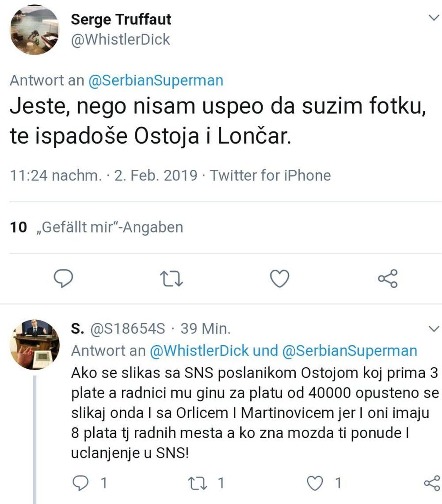Open @SerbianSuperman's mentioned profile link
Viewport: 442px width, 504px height.
tap(154, 81)
